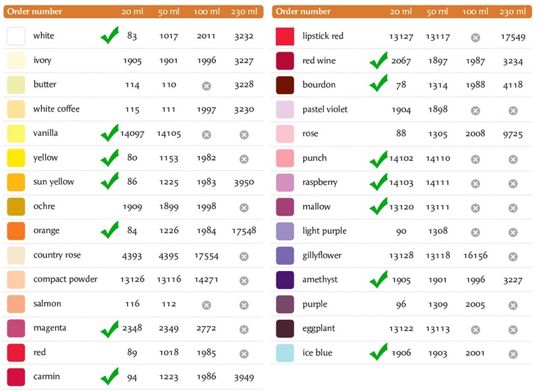
Task: Click the green checkmark beside ice blue
Action: tap(379, 352)
